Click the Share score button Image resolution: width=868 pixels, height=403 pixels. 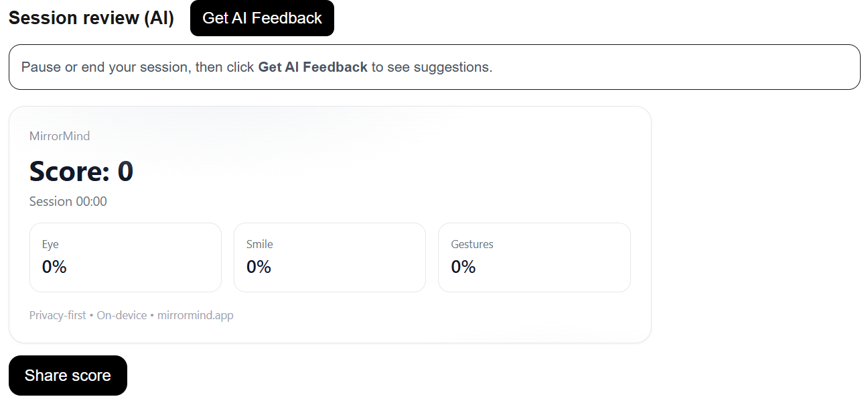pos(68,376)
